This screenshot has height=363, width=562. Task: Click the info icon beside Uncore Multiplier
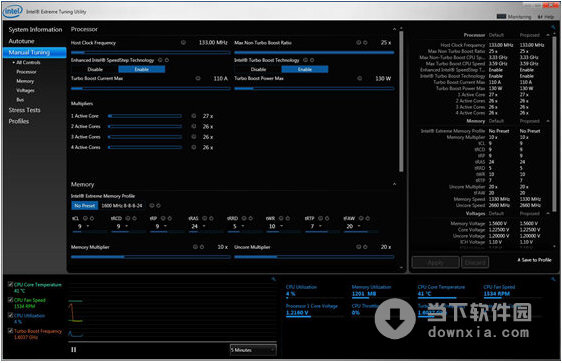coord(359,247)
